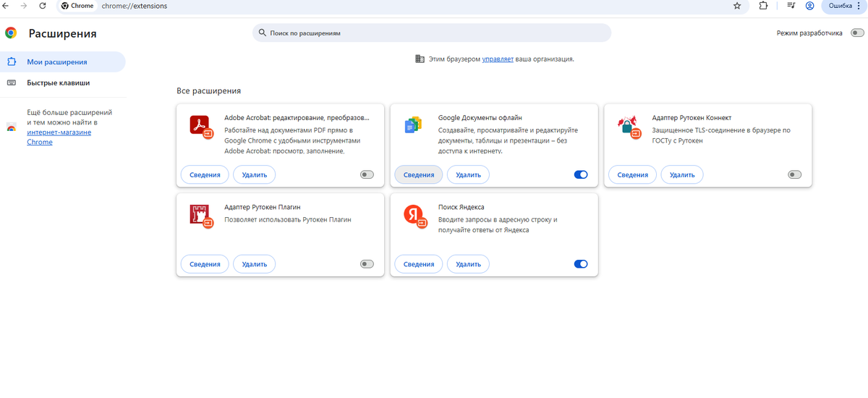Click the Поиск Яндекса extension icon

(x=414, y=215)
